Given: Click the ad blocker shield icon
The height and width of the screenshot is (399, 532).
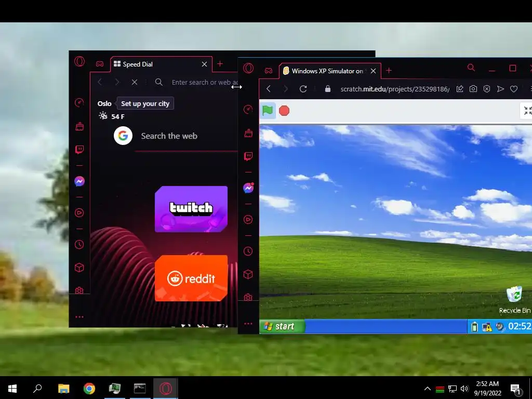Looking at the screenshot, I should coord(486,89).
